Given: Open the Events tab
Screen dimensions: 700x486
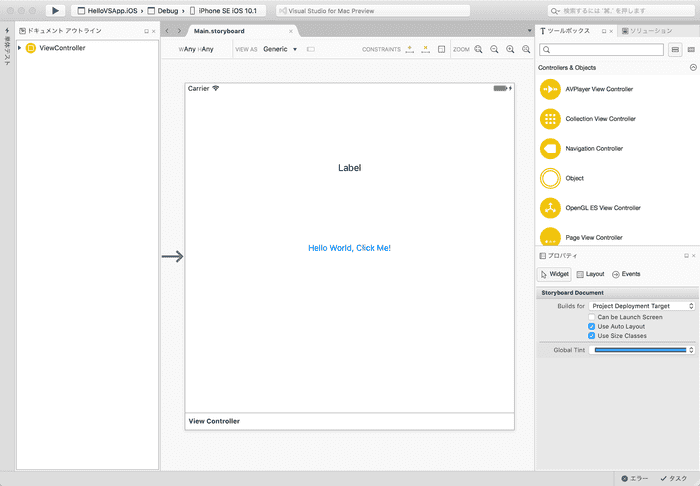Looking at the screenshot, I should (x=625, y=274).
